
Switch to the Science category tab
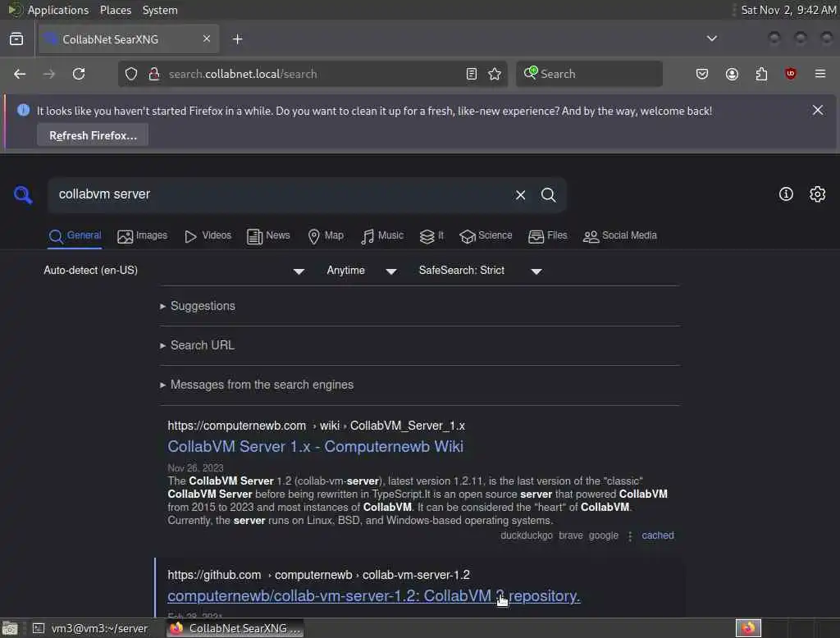coord(486,236)
